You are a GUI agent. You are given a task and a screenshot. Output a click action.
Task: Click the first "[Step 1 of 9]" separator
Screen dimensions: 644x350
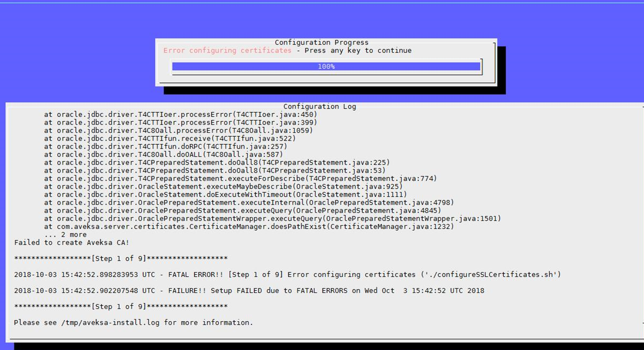click(x=120, y=259)
